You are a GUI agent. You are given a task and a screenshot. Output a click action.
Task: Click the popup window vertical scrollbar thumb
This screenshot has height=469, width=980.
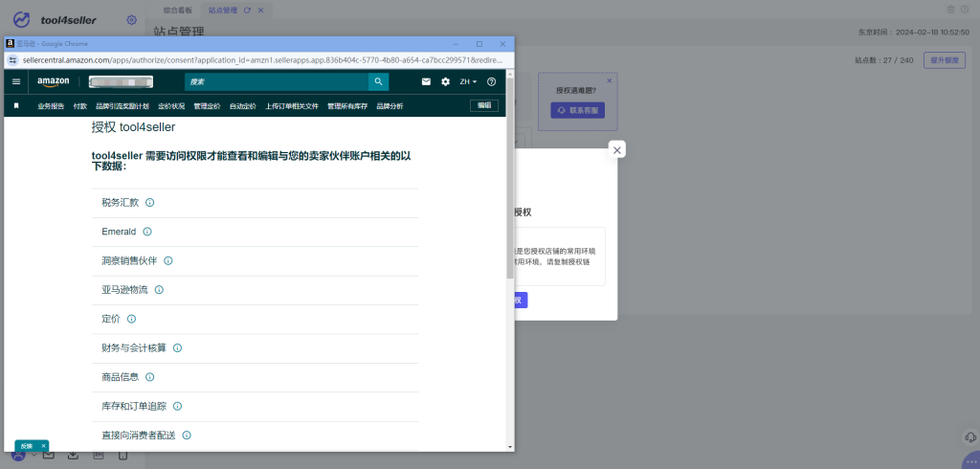click(x=510, y=178)
